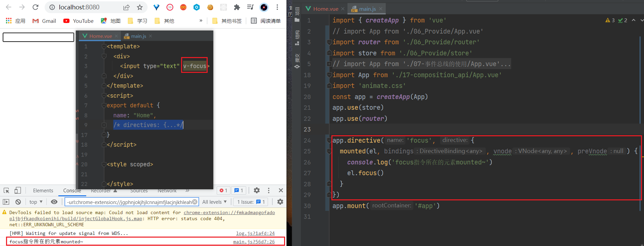Open the 地图 maps bookmark

tap(111, 21)
